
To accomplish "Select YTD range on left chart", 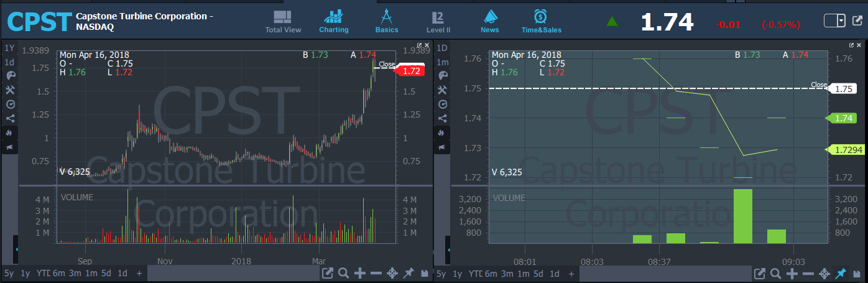I will click(43, 274).
